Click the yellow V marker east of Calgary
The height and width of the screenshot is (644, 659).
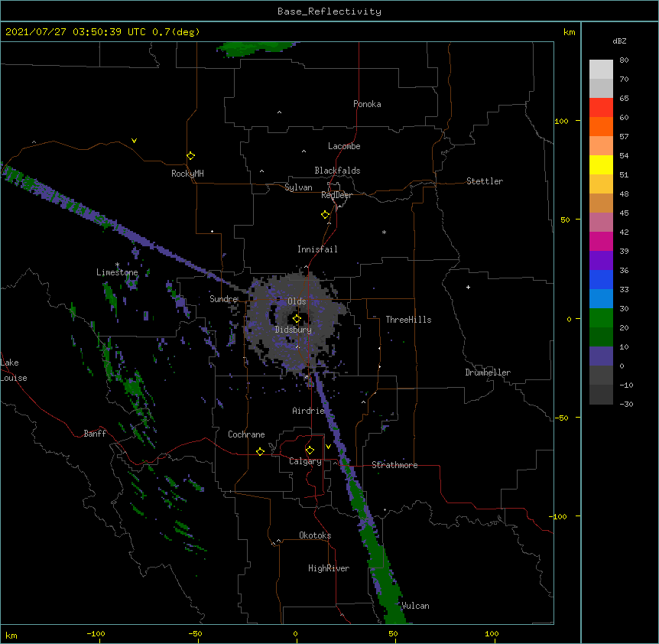point(328,447)
